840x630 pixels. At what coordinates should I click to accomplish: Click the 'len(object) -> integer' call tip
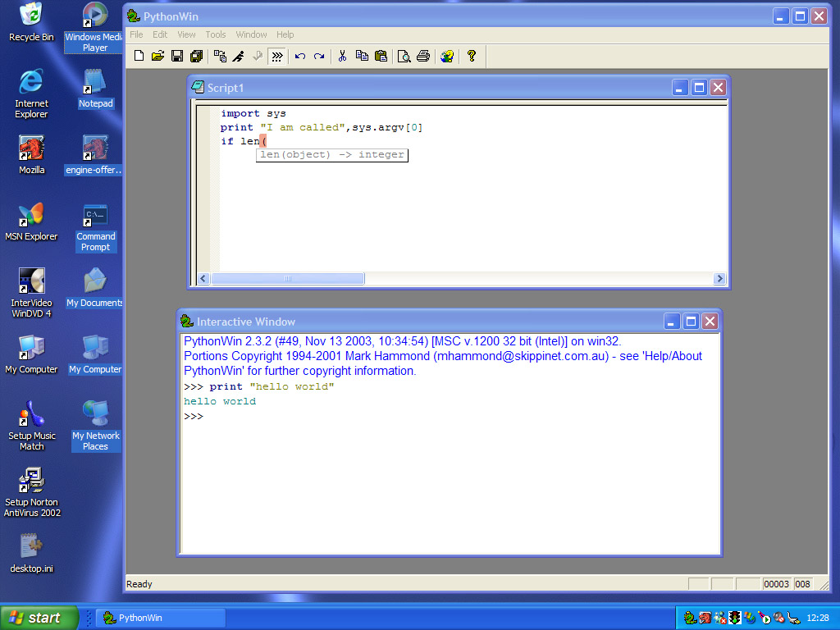coord(332,155)
